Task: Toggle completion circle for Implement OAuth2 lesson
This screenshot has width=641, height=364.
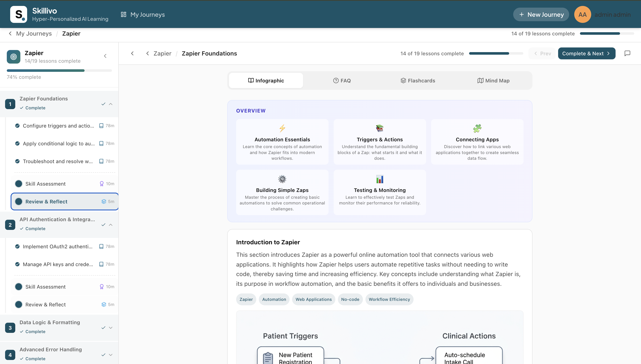Action: click(17, 246)
